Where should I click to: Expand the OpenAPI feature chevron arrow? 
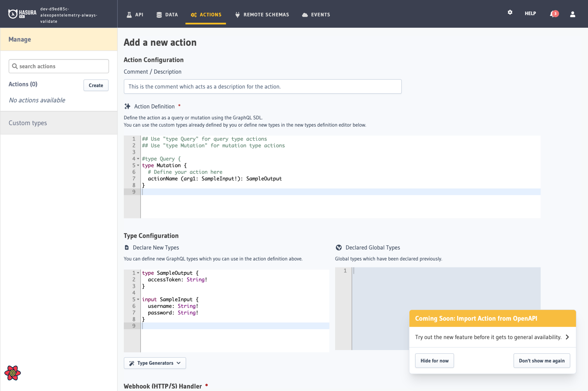point(567,337)
